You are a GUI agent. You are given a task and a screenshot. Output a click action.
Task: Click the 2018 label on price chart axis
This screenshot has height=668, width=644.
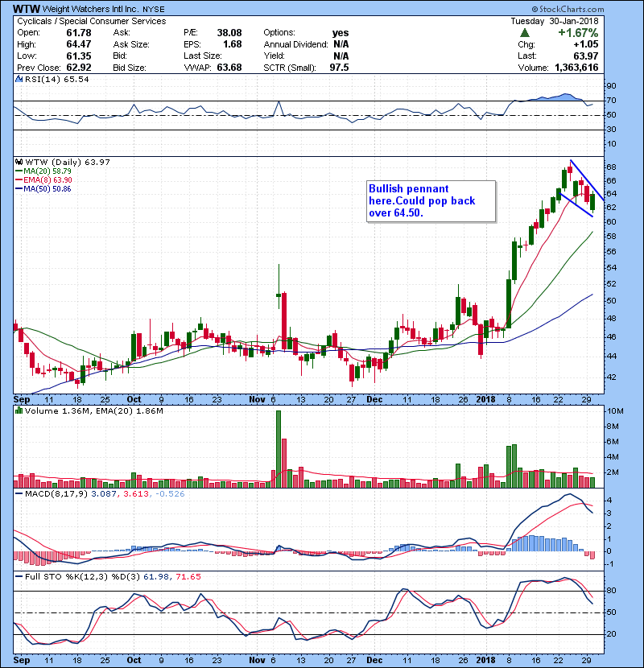pyautogui.click(x=485, y=400)
